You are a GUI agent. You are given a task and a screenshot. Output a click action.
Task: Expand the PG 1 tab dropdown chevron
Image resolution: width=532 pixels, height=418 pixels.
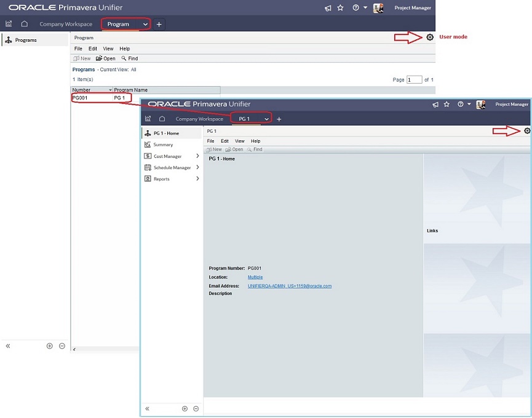267,119
